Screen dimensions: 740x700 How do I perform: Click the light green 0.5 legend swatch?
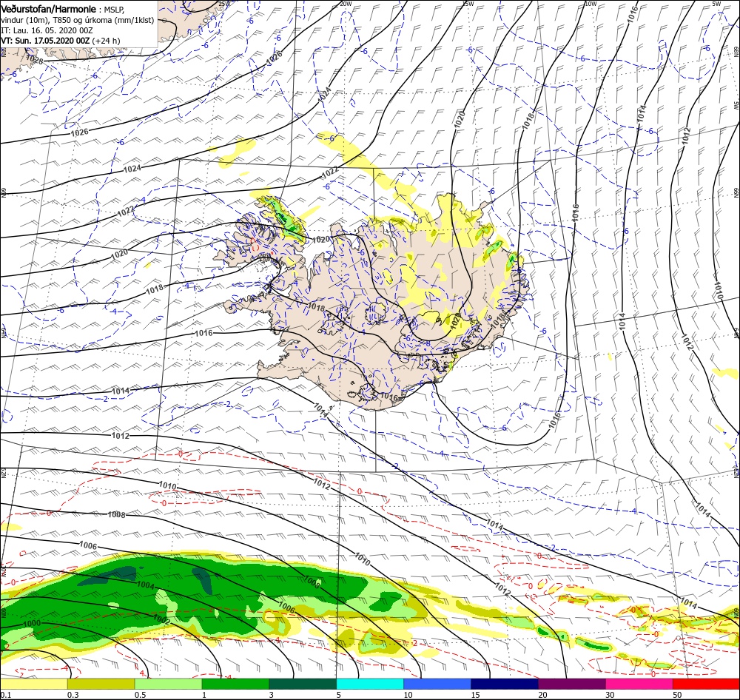coord(168,684)
